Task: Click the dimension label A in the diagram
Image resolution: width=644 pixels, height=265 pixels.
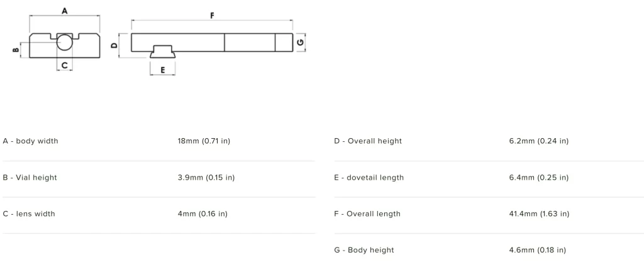Action: tap(65, 11)
